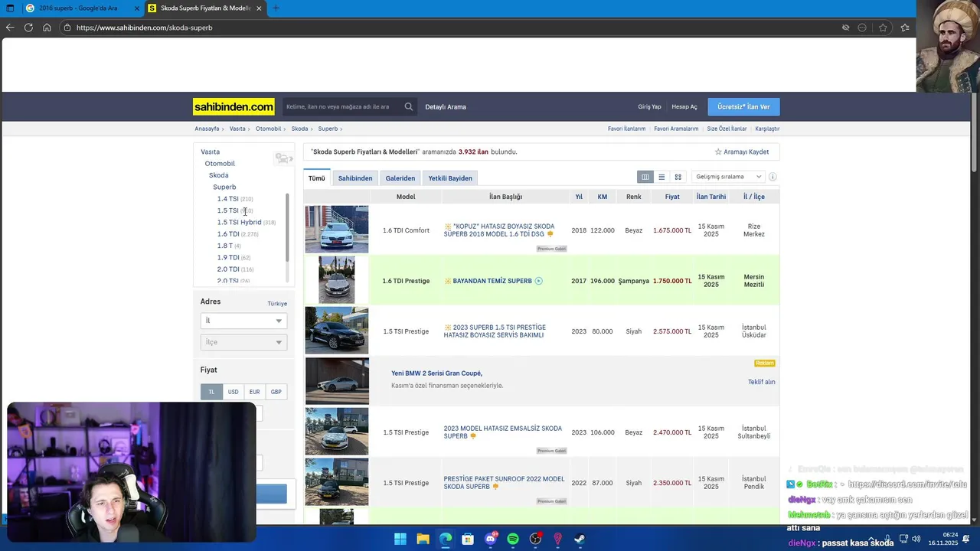The height and width of the screenshot is (551, 980).
Task: Close the Skoda Superb Fiyatları browser tab
Action: point(259,8)
